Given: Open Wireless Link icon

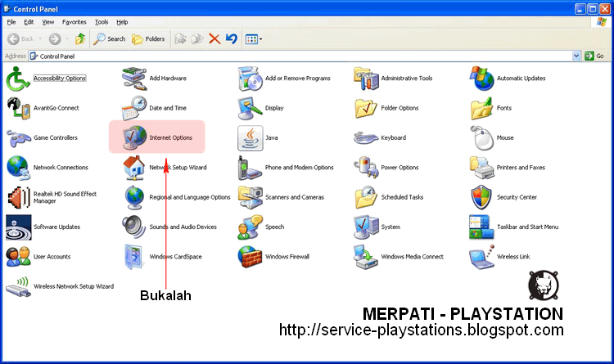Looking at the screenshot, I should click(x=481, y=257).
